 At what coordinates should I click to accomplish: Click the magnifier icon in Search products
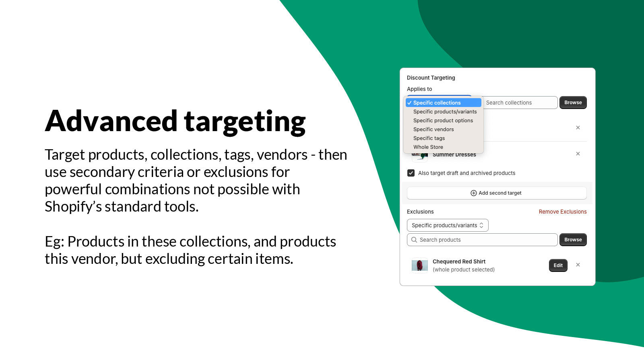click(x=414, y=240)
